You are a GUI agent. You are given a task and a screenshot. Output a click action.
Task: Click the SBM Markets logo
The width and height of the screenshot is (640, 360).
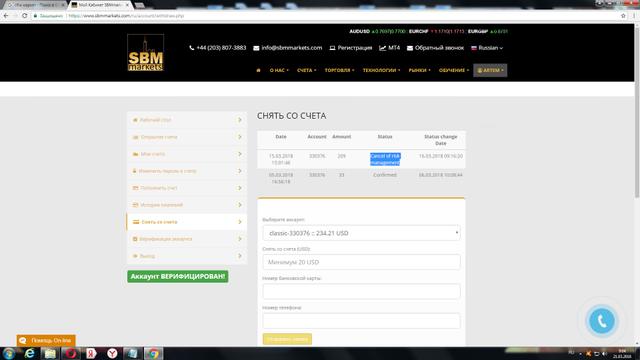(x=146, y=53)
